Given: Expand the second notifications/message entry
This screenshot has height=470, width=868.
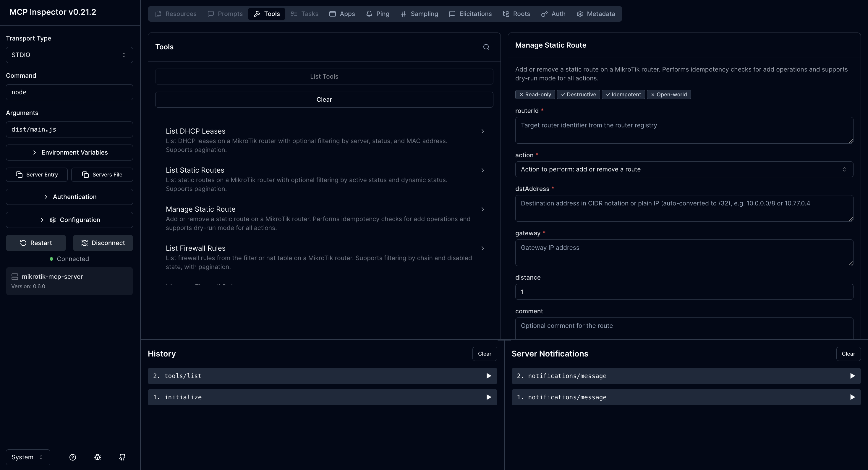Looking at the screenshot, I should [686, 376].
